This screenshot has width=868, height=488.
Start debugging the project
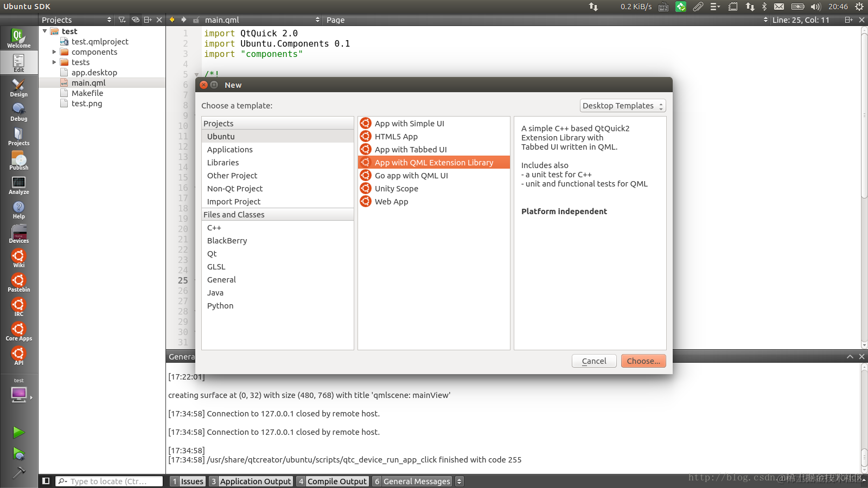point(18,453)
